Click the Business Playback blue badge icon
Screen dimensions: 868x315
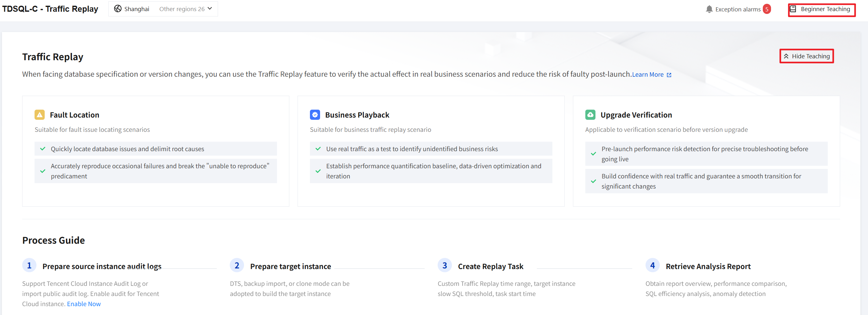[315, 115]
